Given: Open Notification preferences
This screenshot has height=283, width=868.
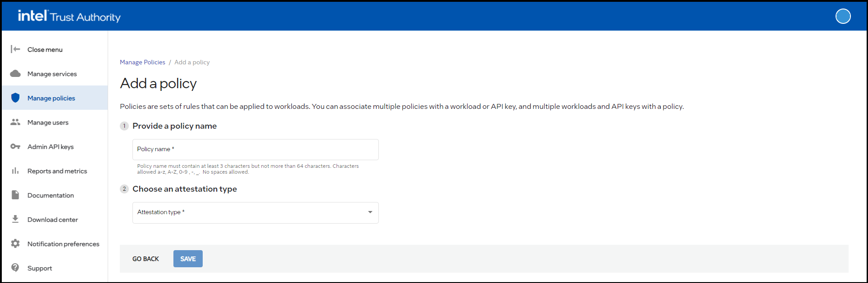Looking at the screenshot, I should 55,244.
